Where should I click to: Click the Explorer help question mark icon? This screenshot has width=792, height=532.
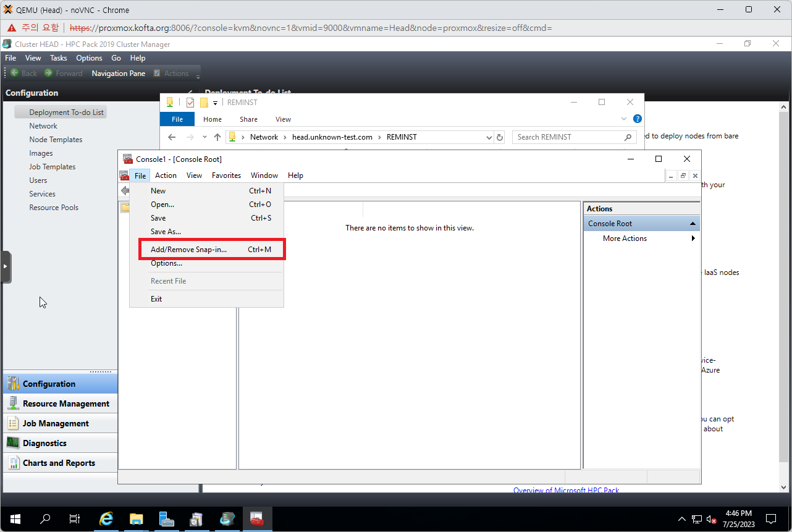(637, 119)
